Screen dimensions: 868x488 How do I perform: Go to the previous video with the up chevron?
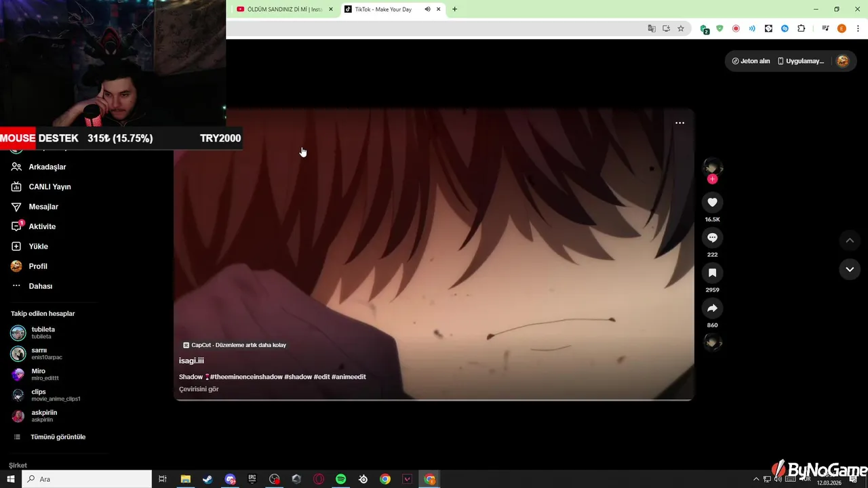click(x=850, y=240)
